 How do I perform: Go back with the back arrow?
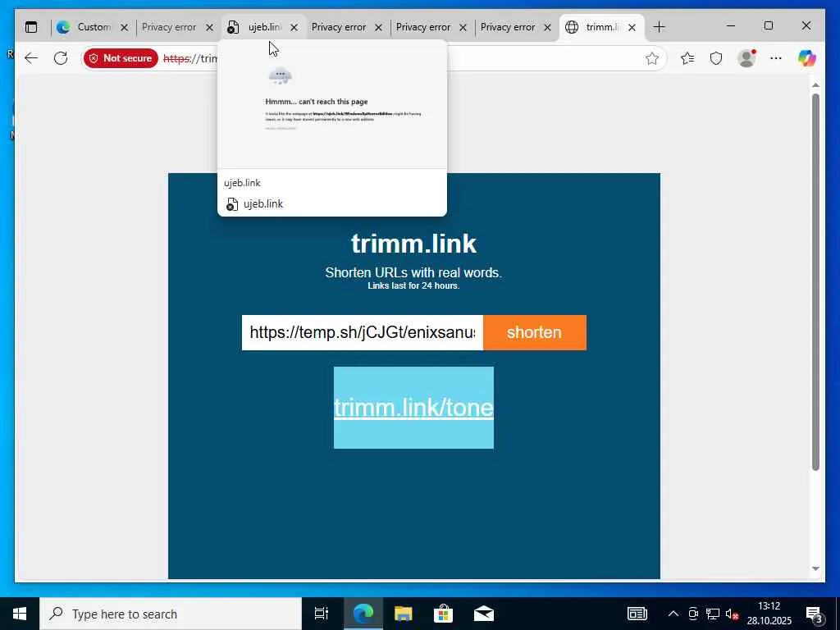(31, 58)
